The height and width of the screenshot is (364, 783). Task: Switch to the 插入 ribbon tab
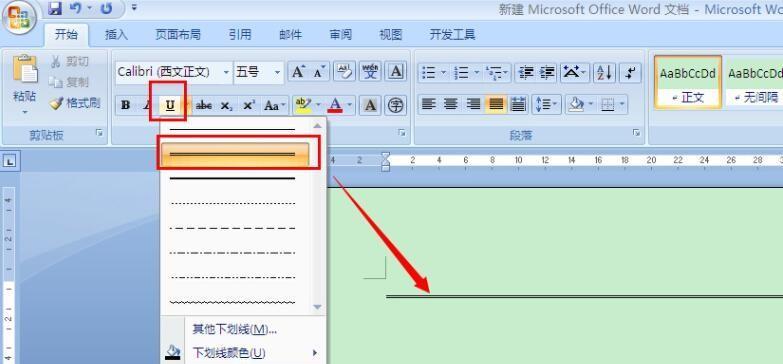116,34
